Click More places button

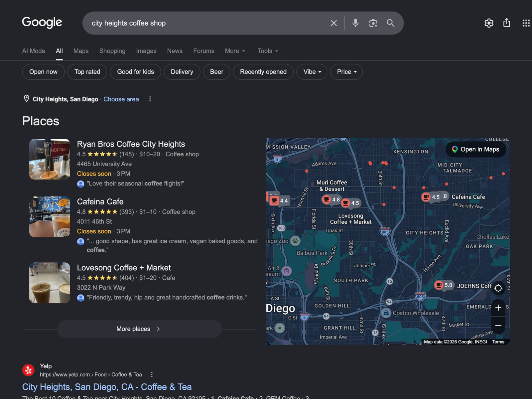point(139,329)
